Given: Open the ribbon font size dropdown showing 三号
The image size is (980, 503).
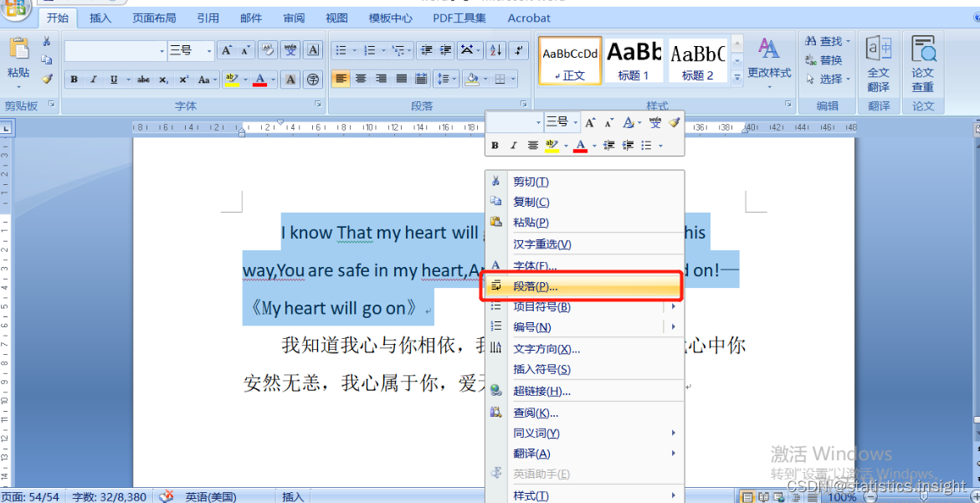Looking at the screenshot, I should pyautogui.click(x=208, y=50).
